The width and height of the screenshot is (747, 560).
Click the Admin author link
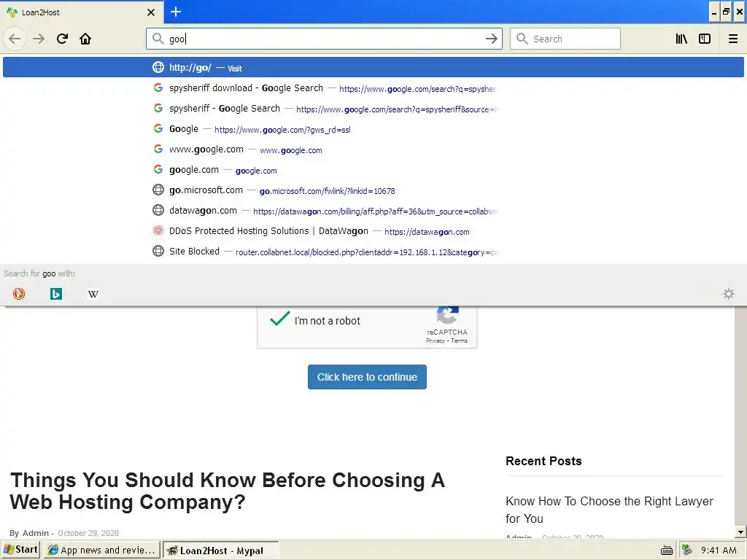(x=35, y=533)
